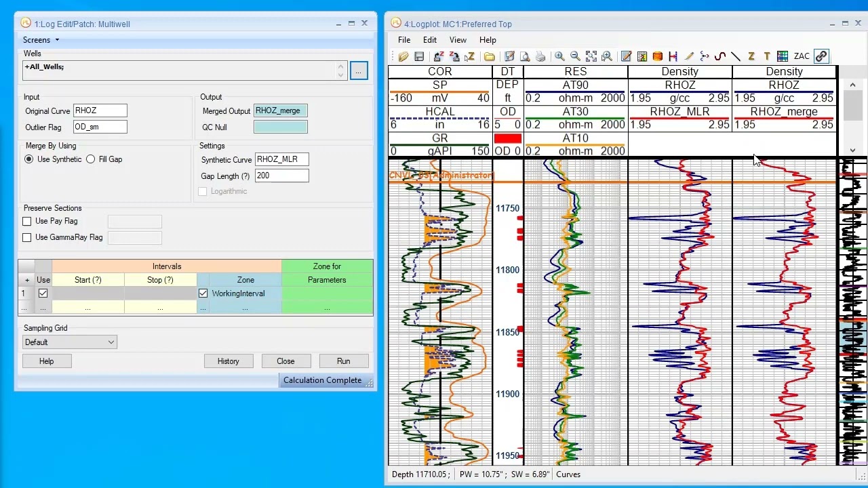868x488 pixels.
Task: Click the blue dotted-arrow shift icon
Action: coord(705,56)
